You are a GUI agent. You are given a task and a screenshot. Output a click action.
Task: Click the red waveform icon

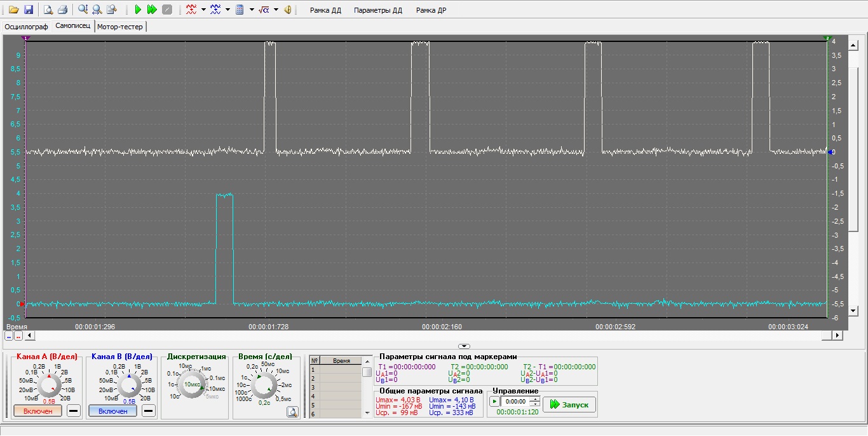point(191,10)
